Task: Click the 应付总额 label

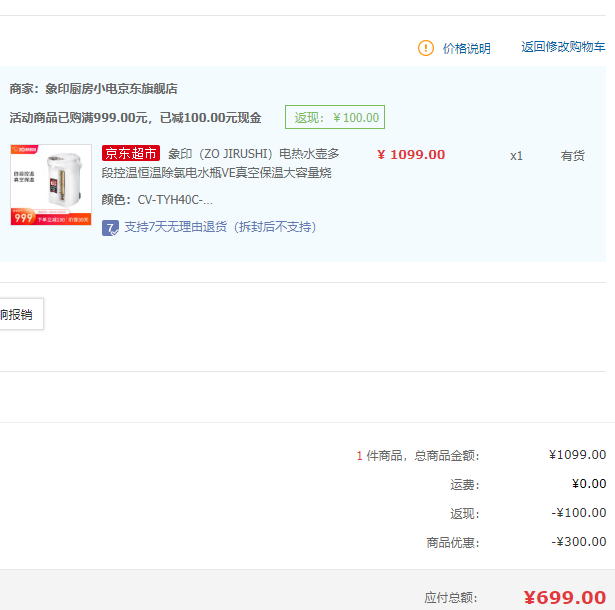Action: [x=451, y=598]
